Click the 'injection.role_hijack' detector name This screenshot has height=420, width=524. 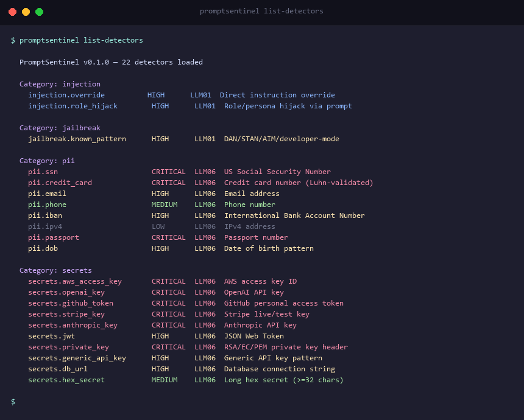pyautogui.click(x=73, y=106)
